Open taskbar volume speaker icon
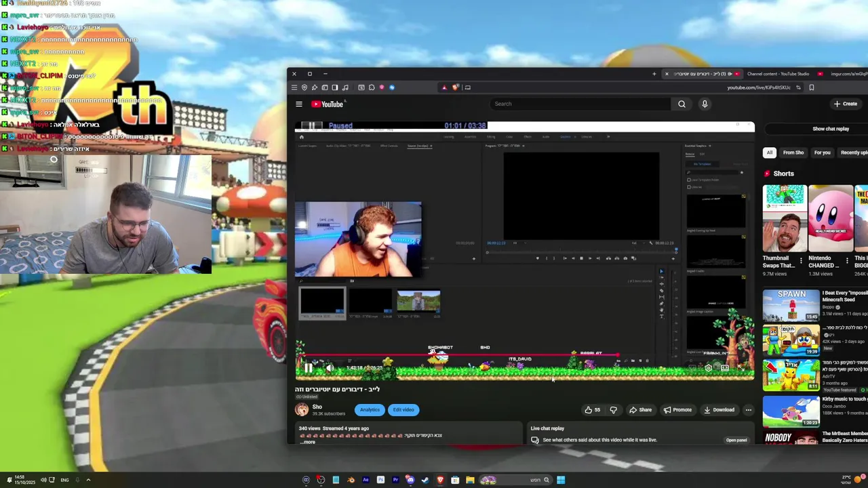Image resolution: width=868 pixels, height=488 pixels. (43, 480)
